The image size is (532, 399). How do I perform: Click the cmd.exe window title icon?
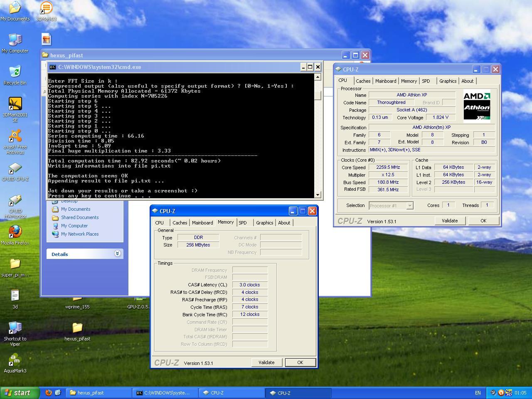52,67
